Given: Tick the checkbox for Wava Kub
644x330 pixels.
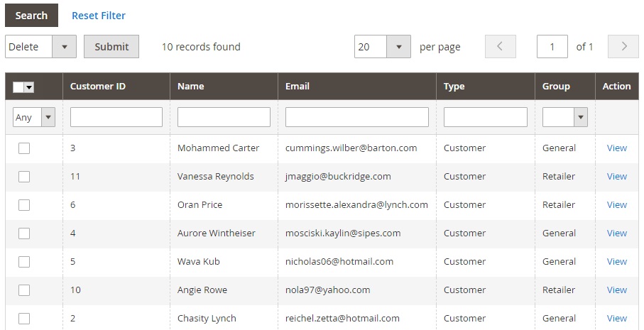Looking at the screenshot, I should pos(24,261).
